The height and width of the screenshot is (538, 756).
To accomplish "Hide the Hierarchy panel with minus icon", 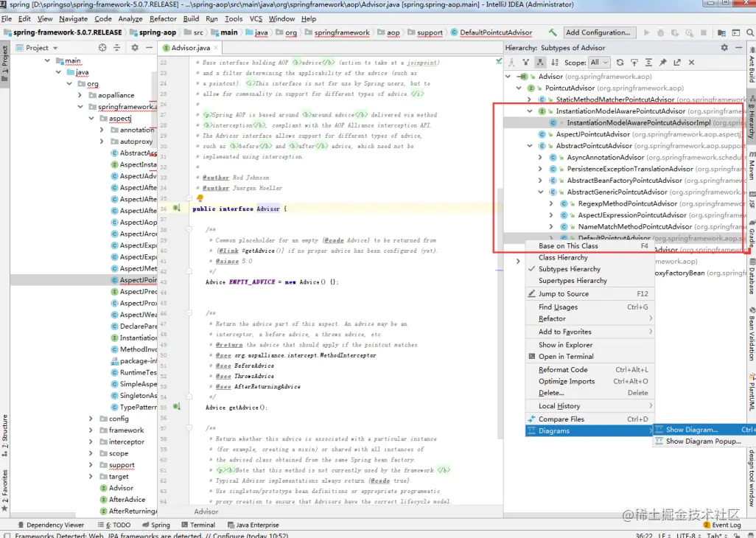I will tap(738, 47).
